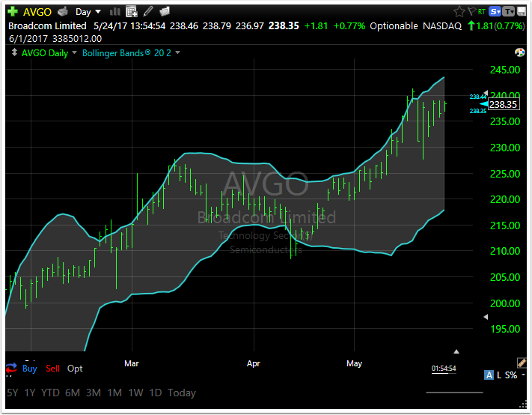This screenshot has height=415, width=532.
Task: Click the up-down pane move arrows icon
Action: [x=14, y=52]
